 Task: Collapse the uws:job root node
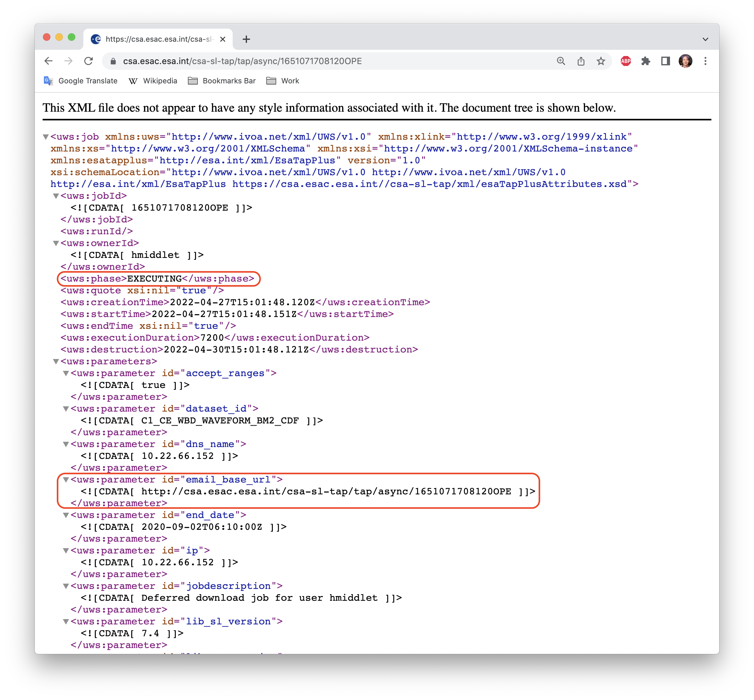coord(45,137)
